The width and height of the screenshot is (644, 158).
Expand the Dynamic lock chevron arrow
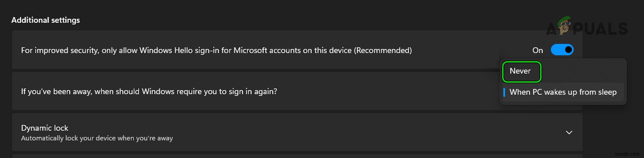tap(569, 132)
